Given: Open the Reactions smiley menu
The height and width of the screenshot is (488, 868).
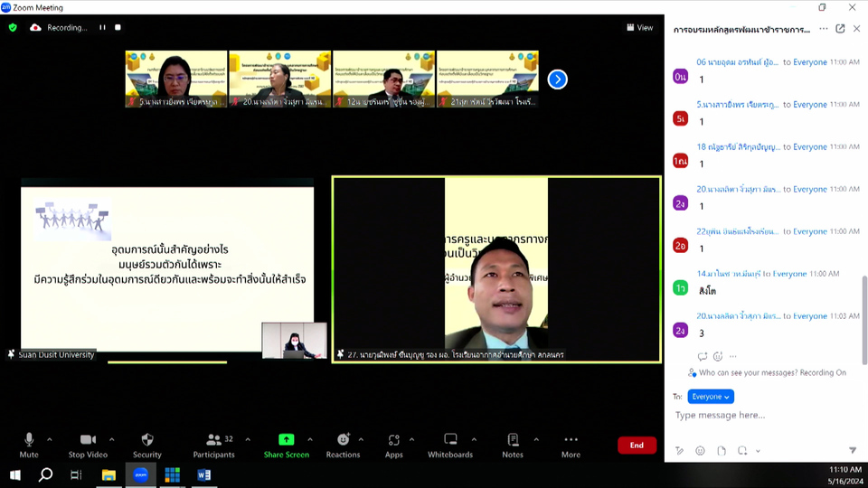Looking at the screenshot, I should [x=343, y=446].
